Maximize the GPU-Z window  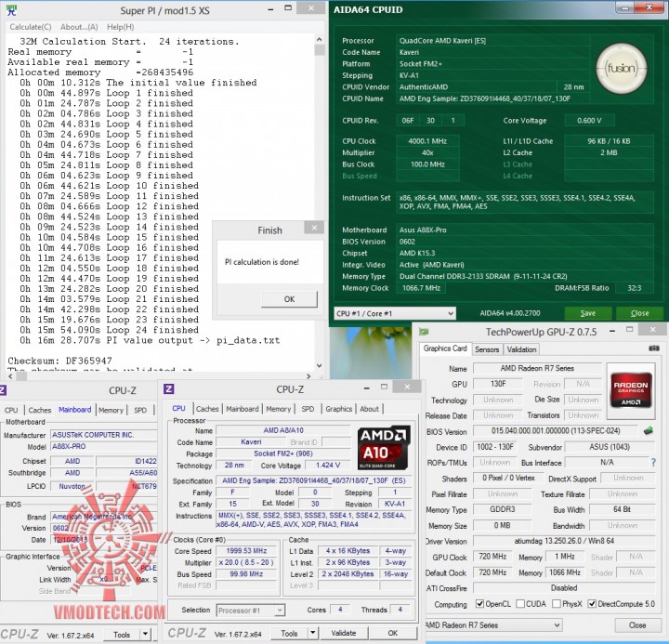point(629,330)
